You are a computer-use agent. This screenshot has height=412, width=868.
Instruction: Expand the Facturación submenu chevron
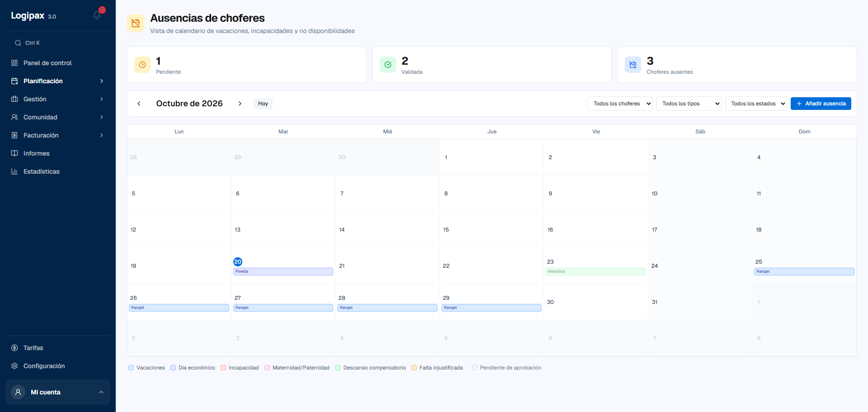(x=102, y=135)
